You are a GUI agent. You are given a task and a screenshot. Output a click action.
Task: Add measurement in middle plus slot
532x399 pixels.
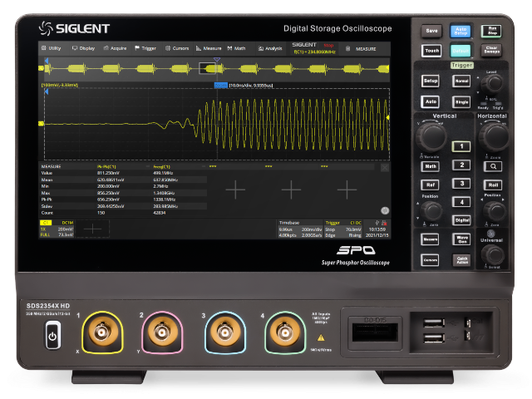coord(291,190)
